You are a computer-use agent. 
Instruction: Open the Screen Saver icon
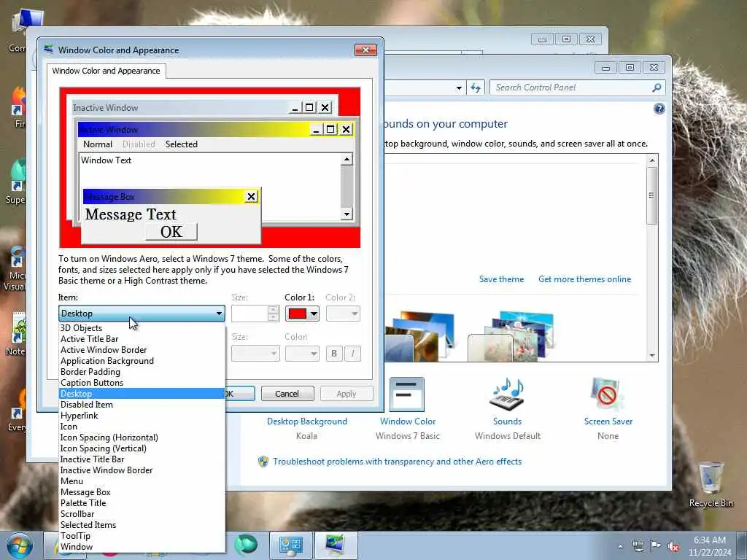pos(608,394)
